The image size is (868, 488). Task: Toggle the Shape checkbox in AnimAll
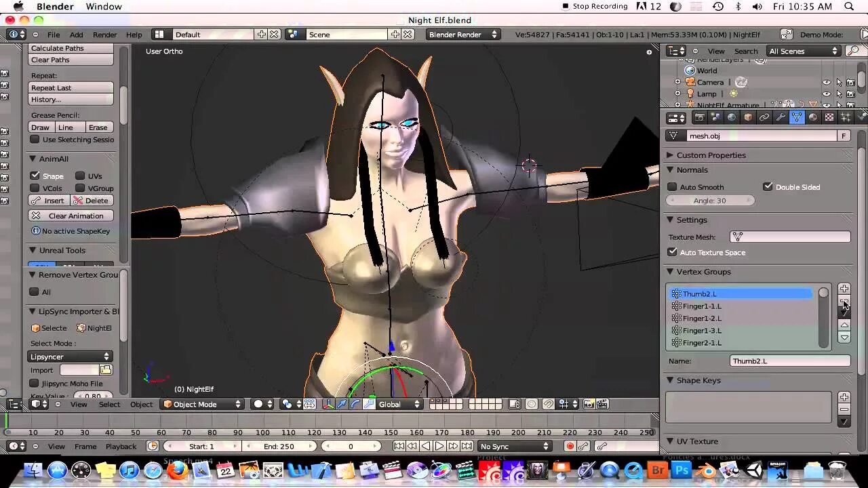tap(35, 176)
